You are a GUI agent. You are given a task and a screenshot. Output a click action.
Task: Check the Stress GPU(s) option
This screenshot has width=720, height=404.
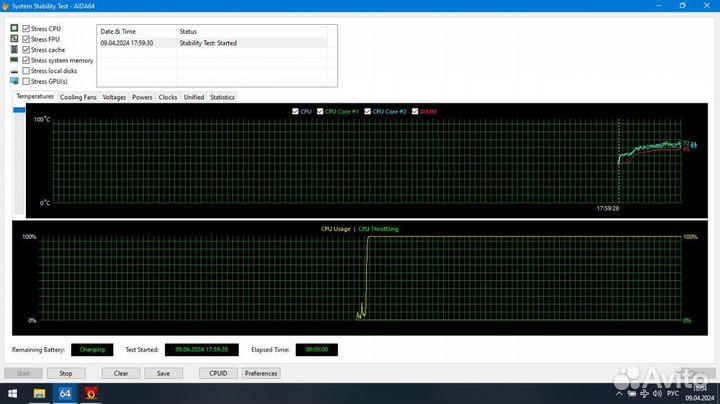coord(26,81)
